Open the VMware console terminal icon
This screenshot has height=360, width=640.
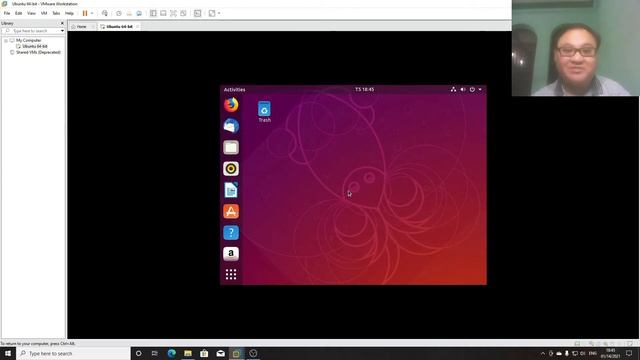pos(198,13)
